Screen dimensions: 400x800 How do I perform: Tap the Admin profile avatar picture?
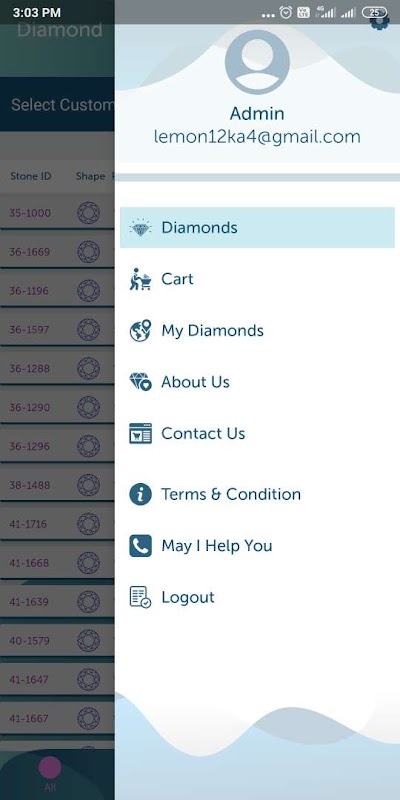(x=257, y=62)
